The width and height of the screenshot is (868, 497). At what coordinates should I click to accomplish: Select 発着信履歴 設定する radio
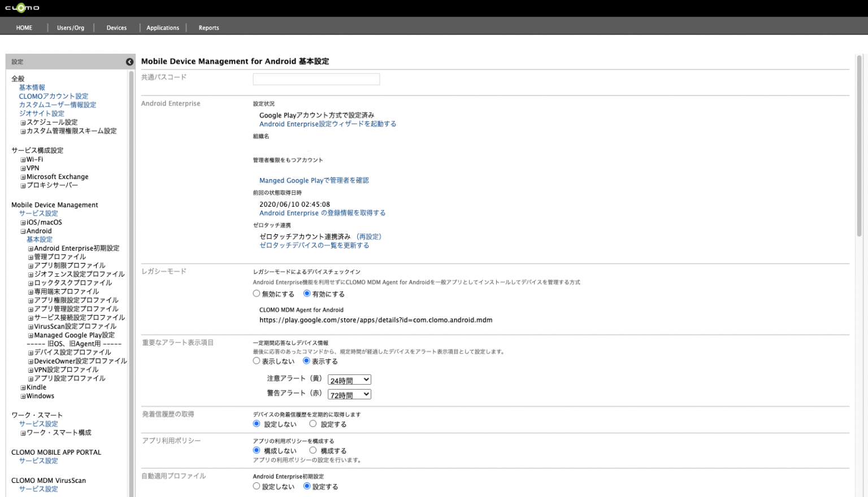pos(313,424)
